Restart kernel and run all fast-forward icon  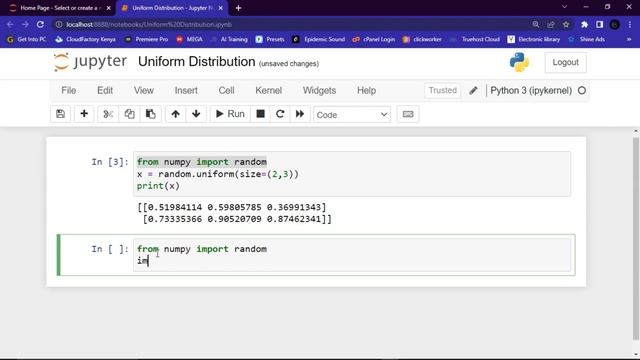pyautogui.click(x=300, y=114)
